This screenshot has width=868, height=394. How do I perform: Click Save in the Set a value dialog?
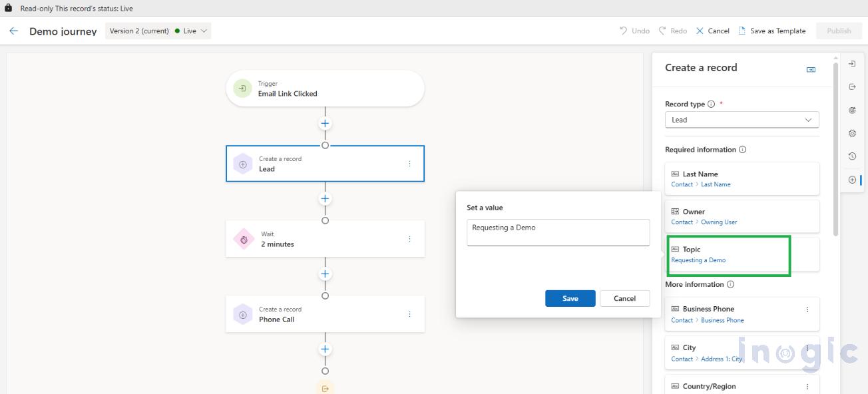pos(570,298)
